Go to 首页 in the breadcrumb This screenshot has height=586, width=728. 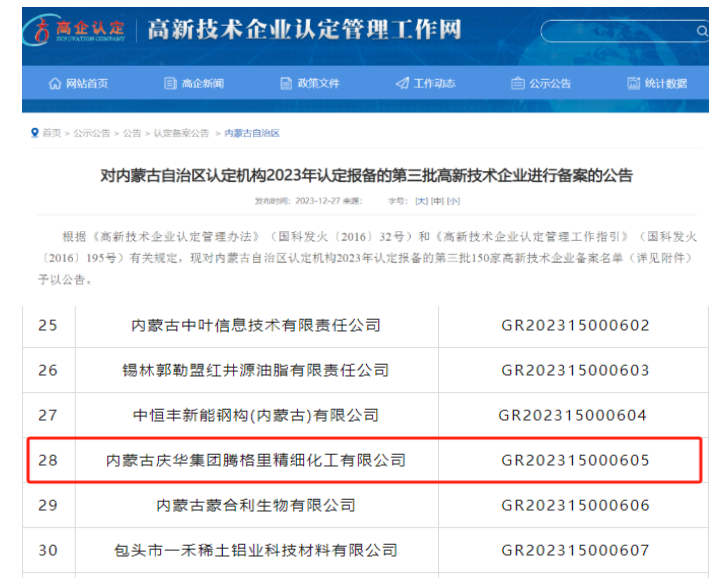(x=51, y=133)
